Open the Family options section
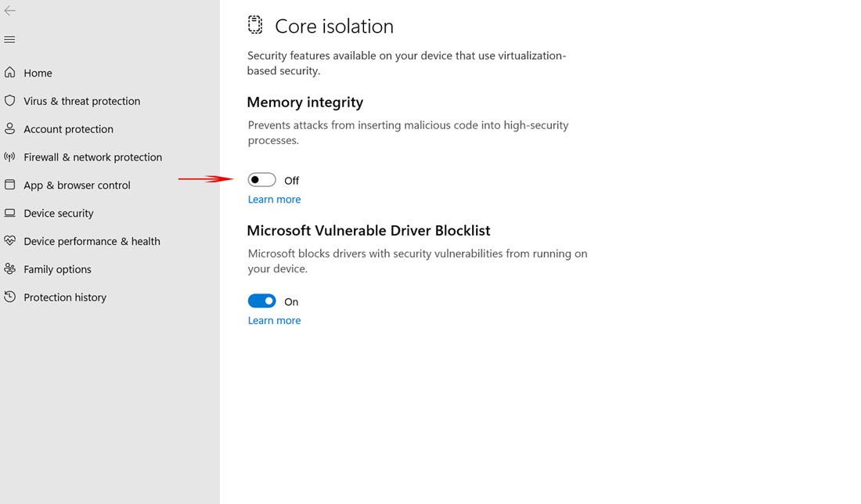This screenshot has width=861, height=504. (57, 269)
